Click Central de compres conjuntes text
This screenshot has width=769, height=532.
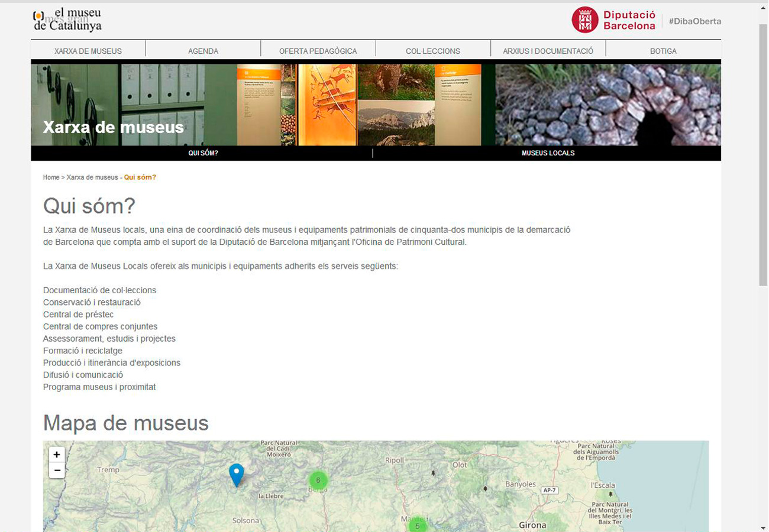point(101,326)
